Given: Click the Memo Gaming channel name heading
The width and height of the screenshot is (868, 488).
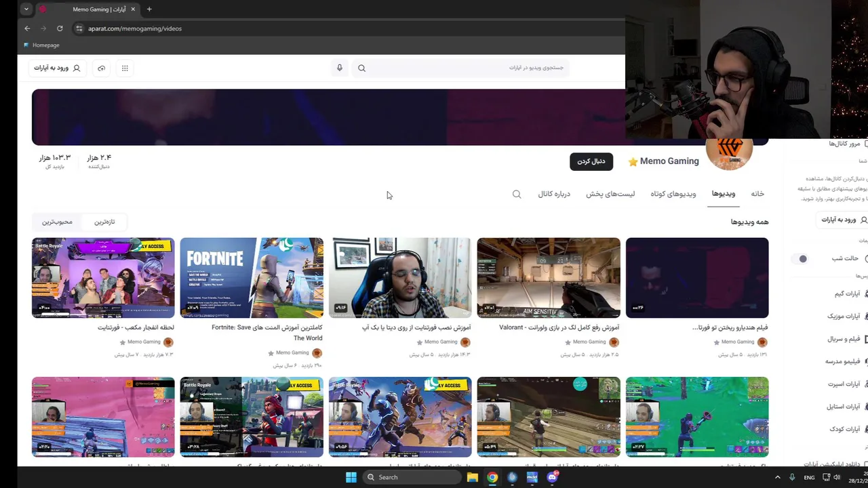Looking at the screenshot, I should point(669,161).
